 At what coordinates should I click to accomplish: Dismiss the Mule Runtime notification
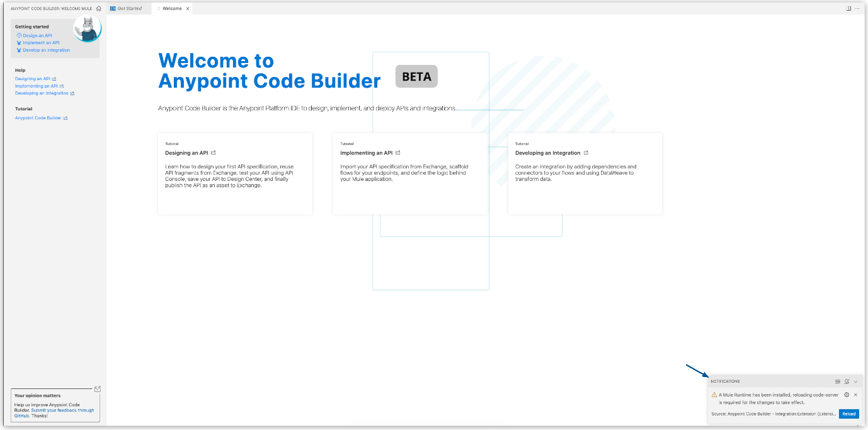[x=855, y=395]
